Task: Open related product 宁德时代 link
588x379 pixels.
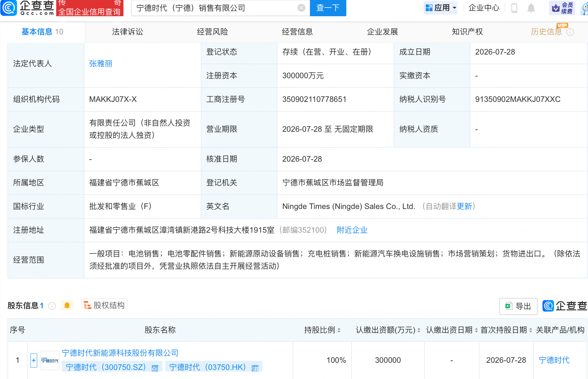Action: [554, 360]
